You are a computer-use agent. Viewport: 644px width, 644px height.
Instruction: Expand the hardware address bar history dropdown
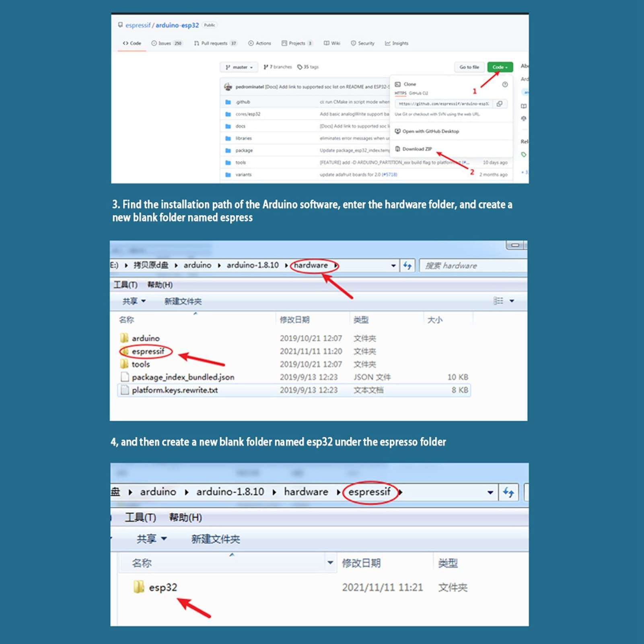[x=393, y=265]
